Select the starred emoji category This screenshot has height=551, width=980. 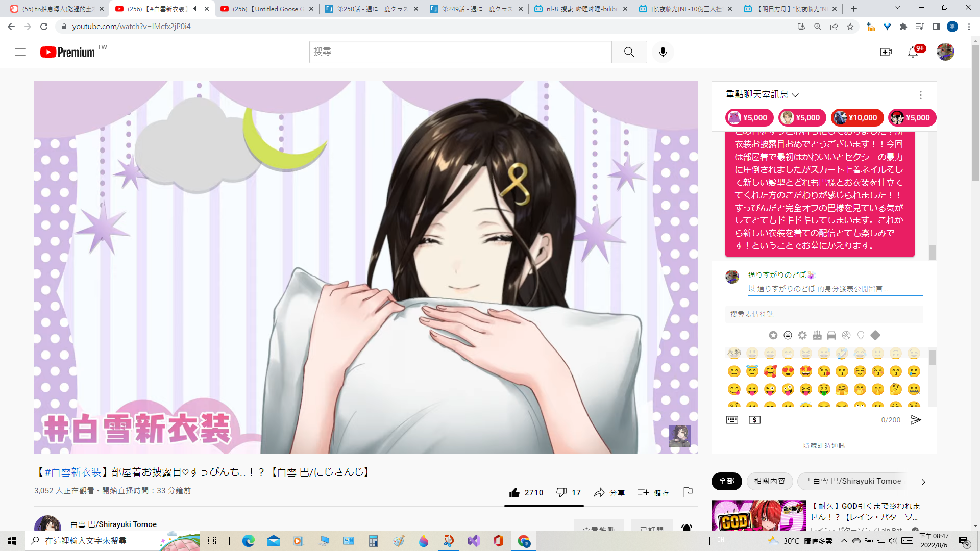pos(773,335)
